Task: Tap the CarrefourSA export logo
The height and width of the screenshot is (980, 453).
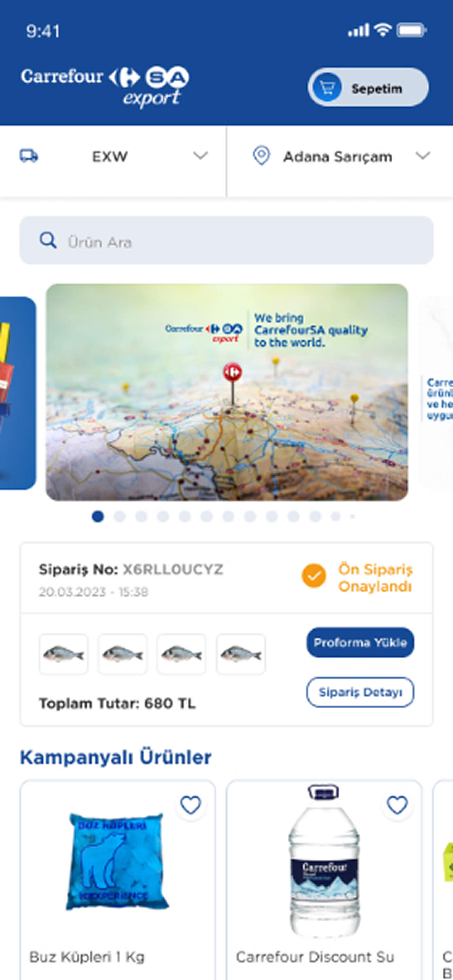Action: coord(105,87)
